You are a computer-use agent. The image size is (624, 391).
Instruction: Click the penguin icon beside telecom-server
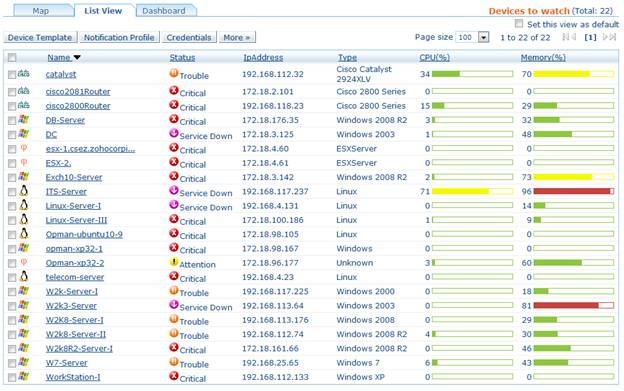click(x=24, y=276)
